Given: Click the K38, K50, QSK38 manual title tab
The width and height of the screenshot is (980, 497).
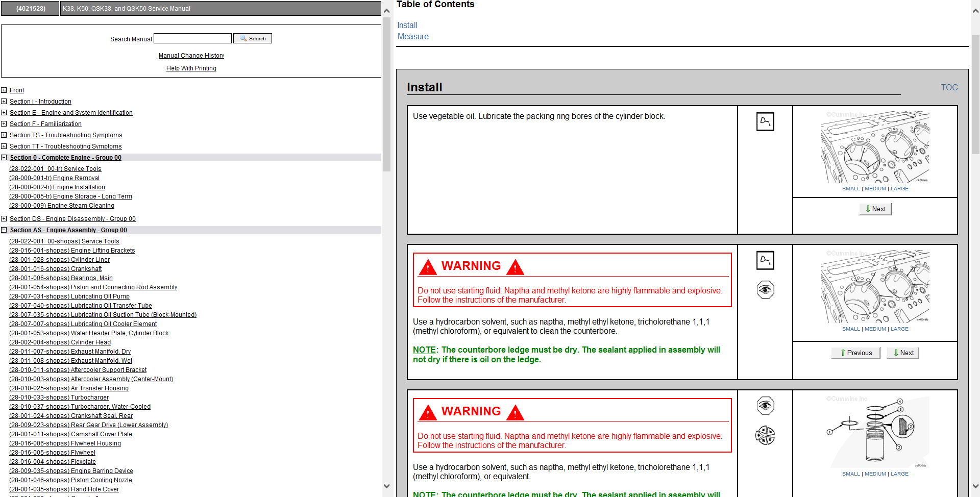Looking at the screenshot, I should click(x=220, y=8).
